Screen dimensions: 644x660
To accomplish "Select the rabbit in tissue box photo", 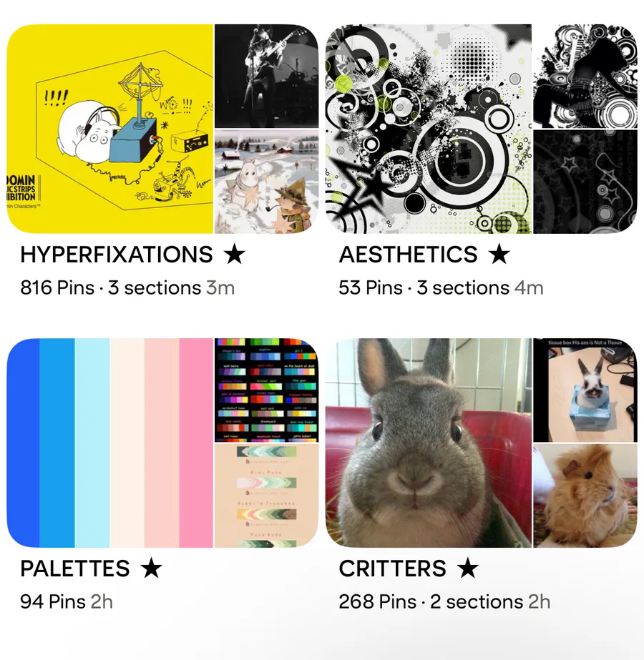I will [x=585, y=390].
